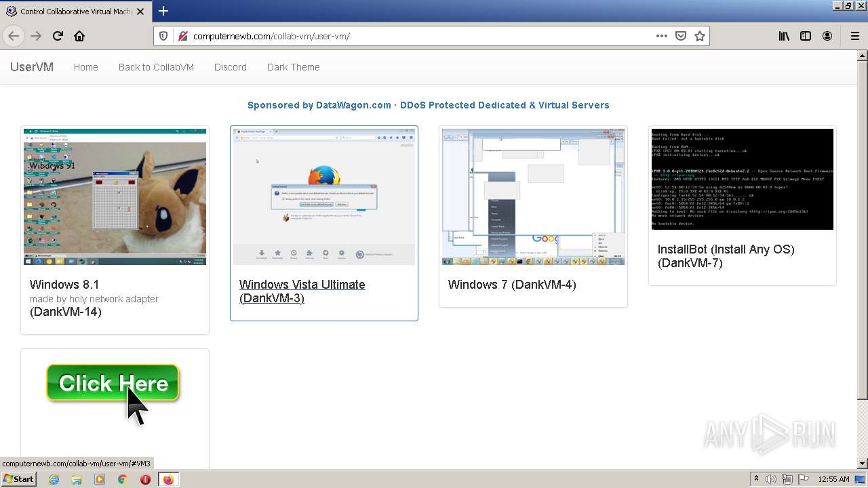Open the Windows Vista Ultimate thumbnail

coord(324,197)
